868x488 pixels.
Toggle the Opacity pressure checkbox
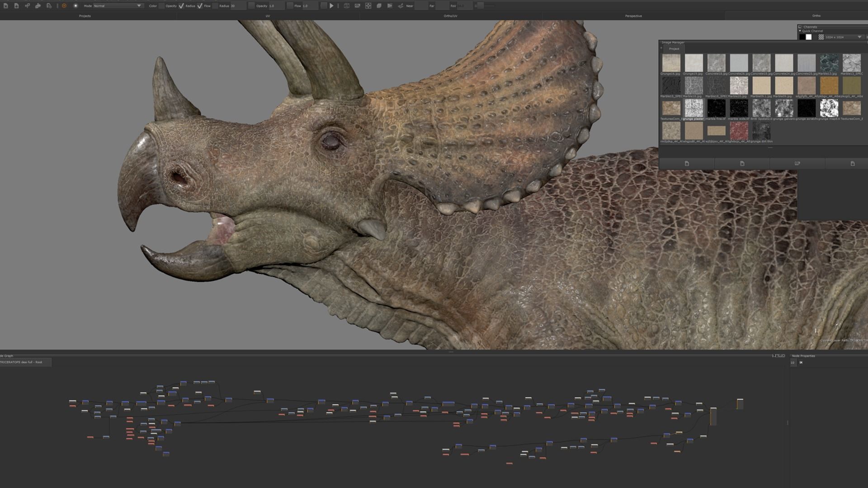click(x=181, y=6)
